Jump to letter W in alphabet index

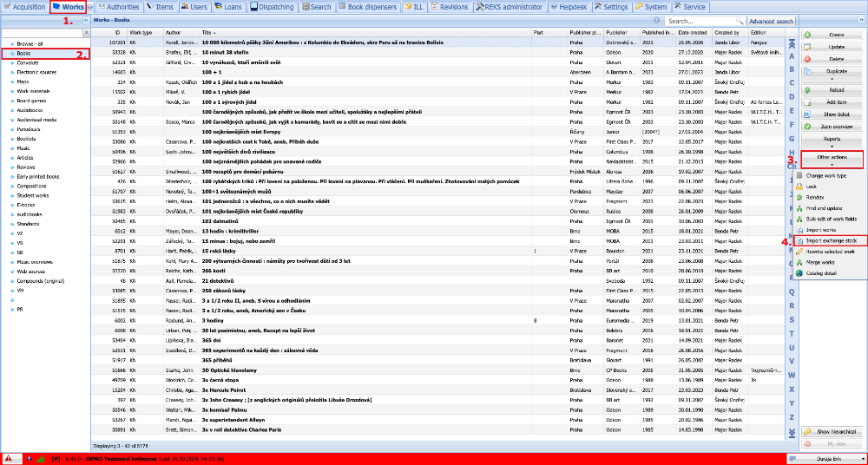(792, 375)
